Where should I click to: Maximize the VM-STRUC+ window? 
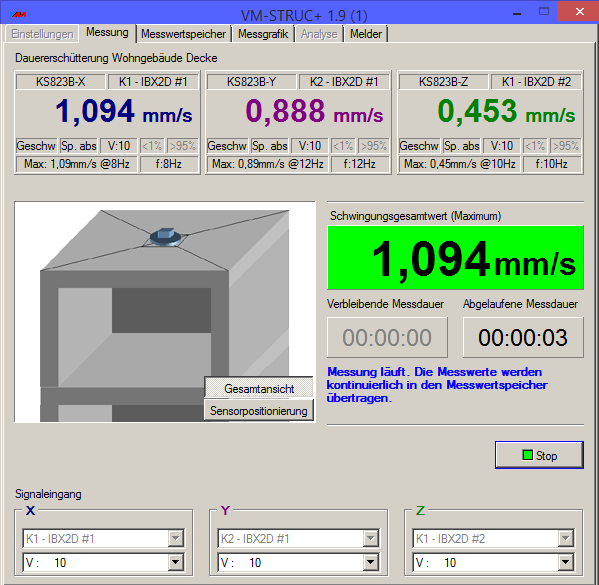(x=544, y=11)
